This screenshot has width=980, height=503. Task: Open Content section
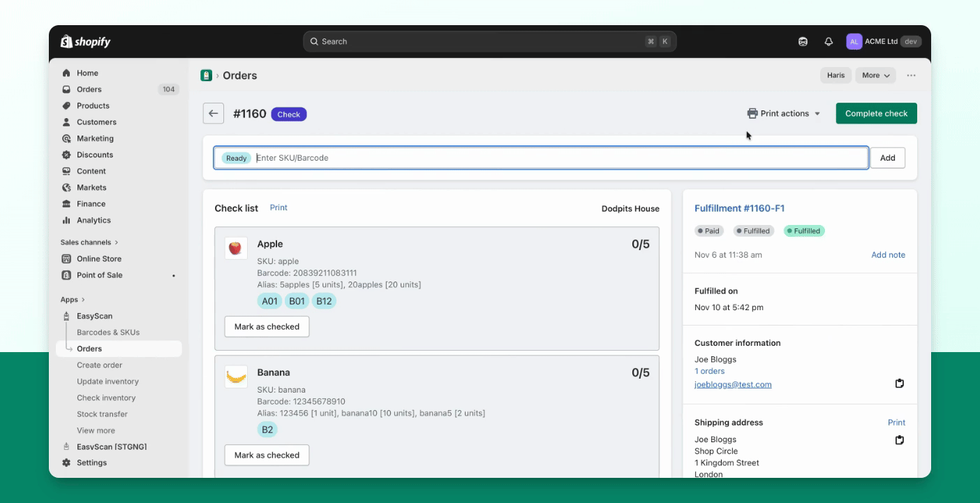(91, 171)
